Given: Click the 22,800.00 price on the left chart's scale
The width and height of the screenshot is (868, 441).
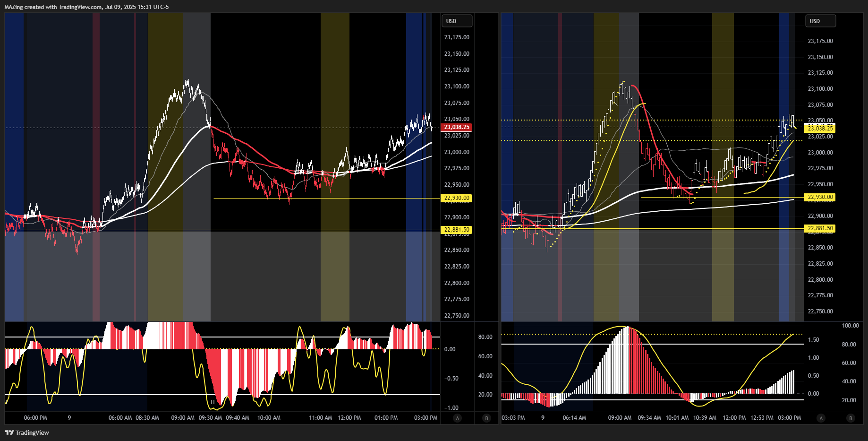Looking at the screenshot, I should 457,283.
